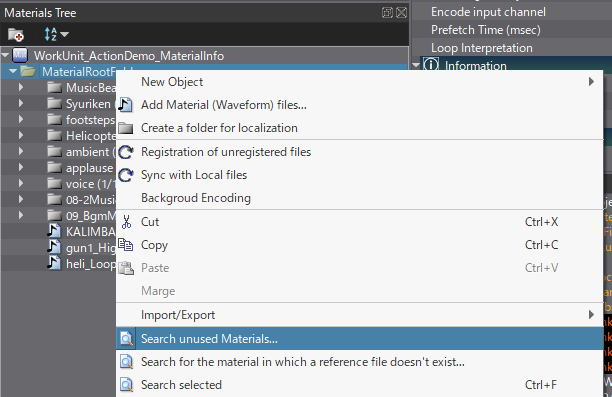Select the KALIMBA waveform material icon
Screen dimensions: 612x397
(x=54, y=231)
